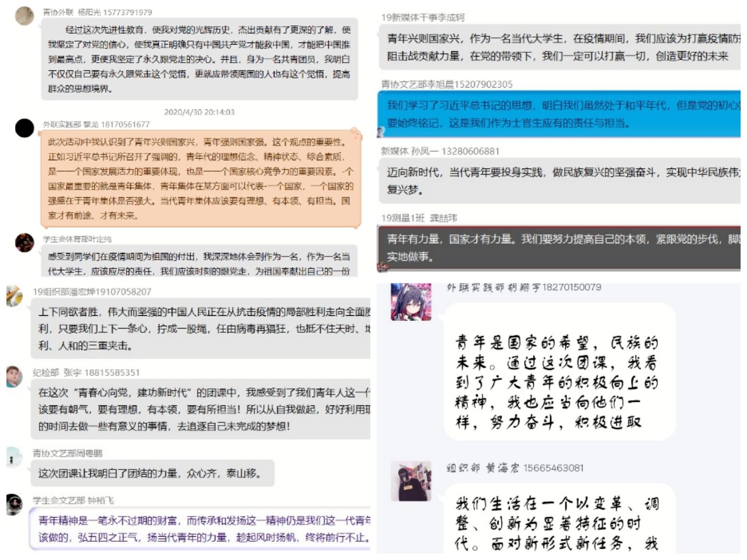747x560 pixels.
Task: Click timestamp 2020/4/30 20:14:03
Action: click(199, 112)
